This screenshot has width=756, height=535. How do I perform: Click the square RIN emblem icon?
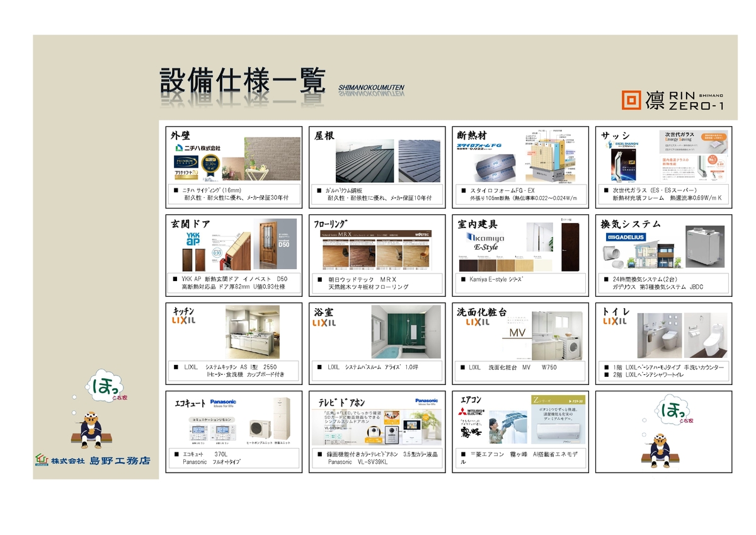click(x=631, y=100)
